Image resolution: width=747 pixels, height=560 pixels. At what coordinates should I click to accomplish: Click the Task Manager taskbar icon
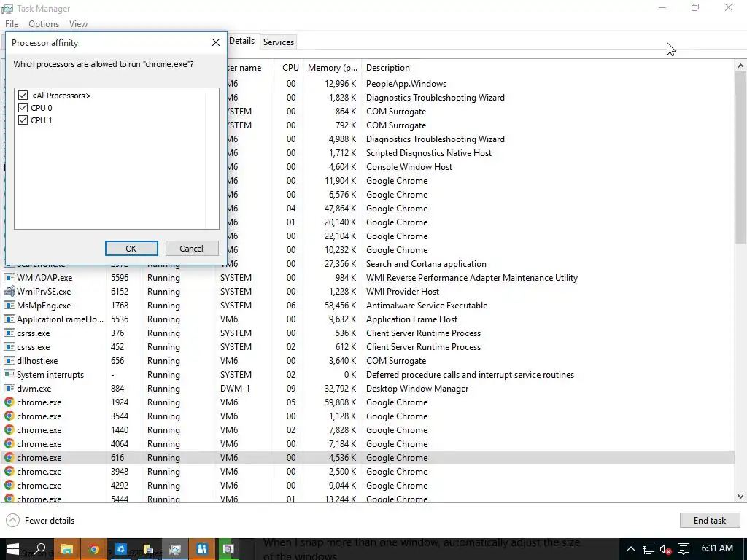click(x=175, y=549)
